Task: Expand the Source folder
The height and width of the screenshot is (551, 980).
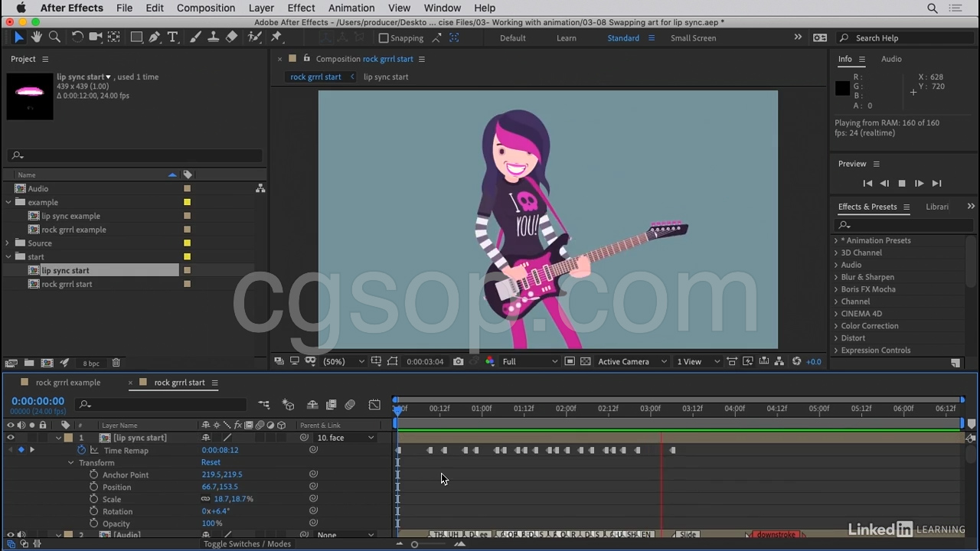Action: [x=8, y=243]
